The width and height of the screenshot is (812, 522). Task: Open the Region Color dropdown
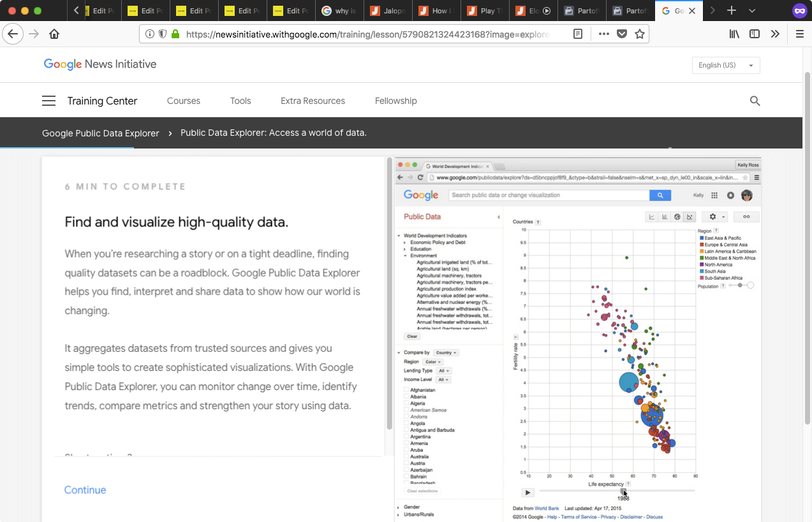(432, 361)
